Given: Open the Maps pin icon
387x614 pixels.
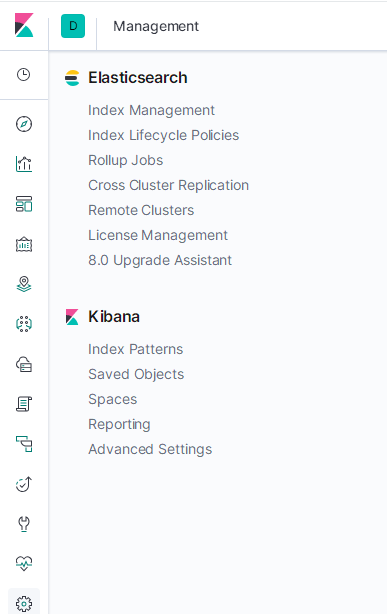Looking at the screenshot, I should pyautogui.click(x=24, y=284).
